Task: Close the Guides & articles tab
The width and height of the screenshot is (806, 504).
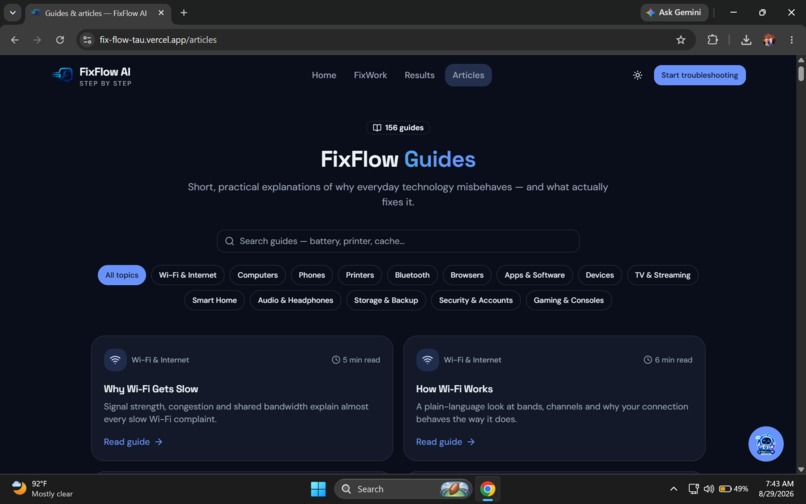Action: 161,13
